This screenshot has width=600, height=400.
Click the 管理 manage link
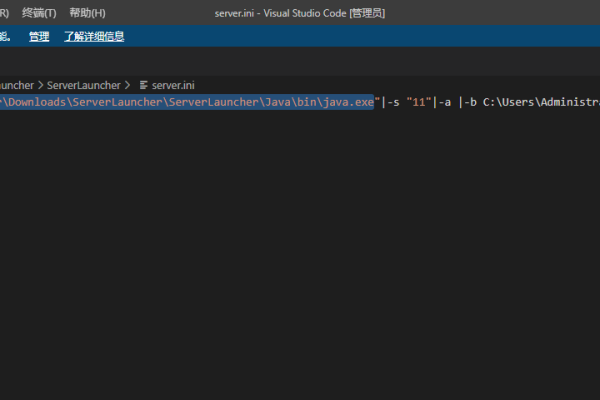[39, 37]
